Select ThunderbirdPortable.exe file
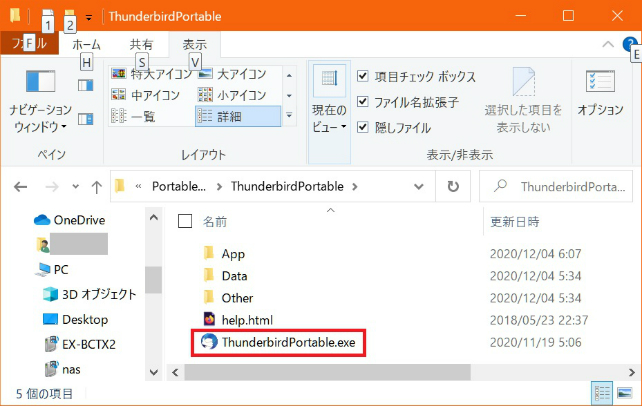The width and height of the screenshot is (642, 406). coord(278,343)
